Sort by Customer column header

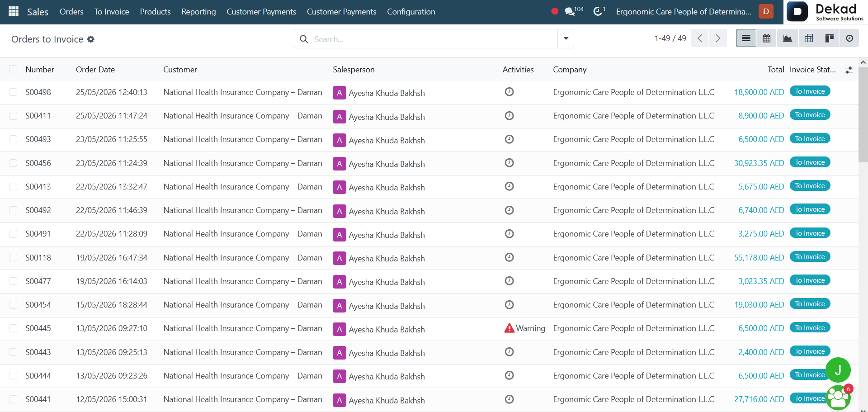coord(180,70)
